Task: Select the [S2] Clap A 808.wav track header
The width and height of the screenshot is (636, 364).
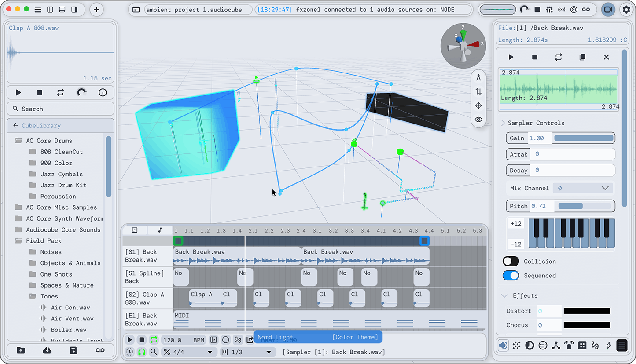Action: coord(147,298)
